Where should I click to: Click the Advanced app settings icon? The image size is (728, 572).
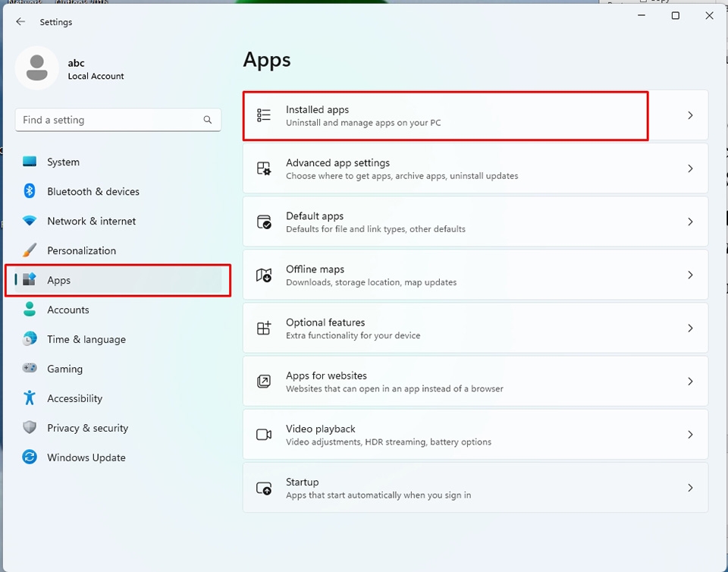[264, 168]
